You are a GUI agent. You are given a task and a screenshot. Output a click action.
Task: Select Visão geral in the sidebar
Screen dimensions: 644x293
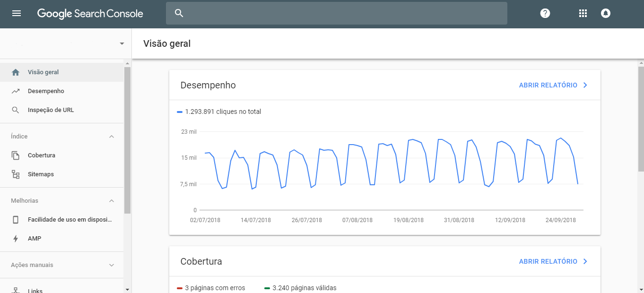(43, 72)
